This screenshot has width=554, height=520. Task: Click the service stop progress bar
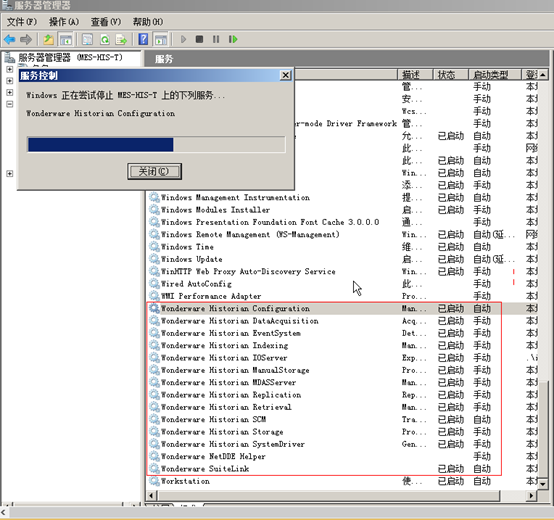[156, 145]
